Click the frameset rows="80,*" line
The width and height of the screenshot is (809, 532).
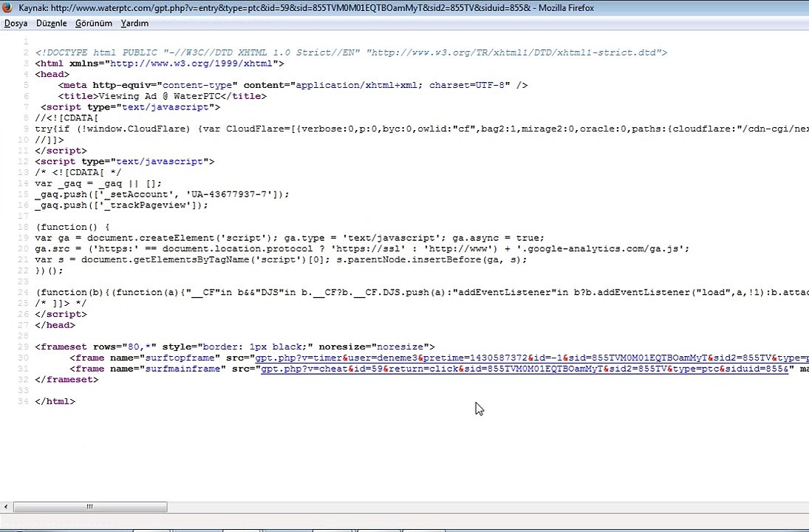(x=235, y=347)
